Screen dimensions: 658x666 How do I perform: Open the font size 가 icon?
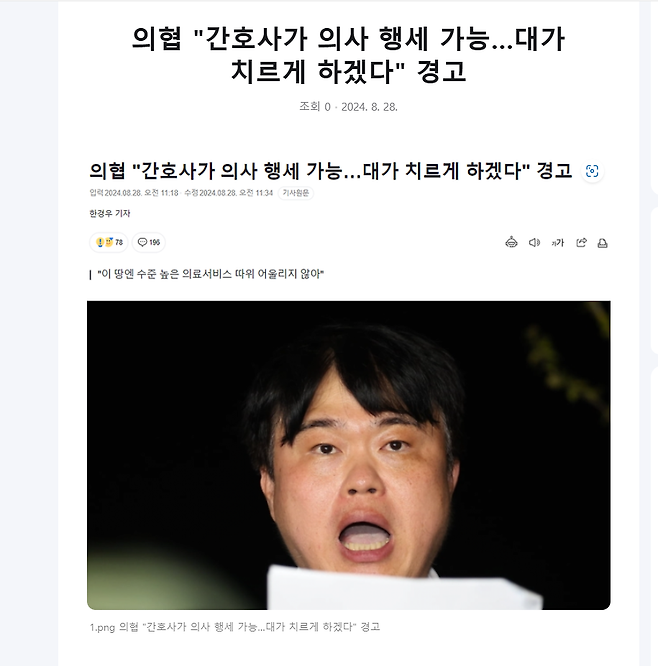pos(557,243)
